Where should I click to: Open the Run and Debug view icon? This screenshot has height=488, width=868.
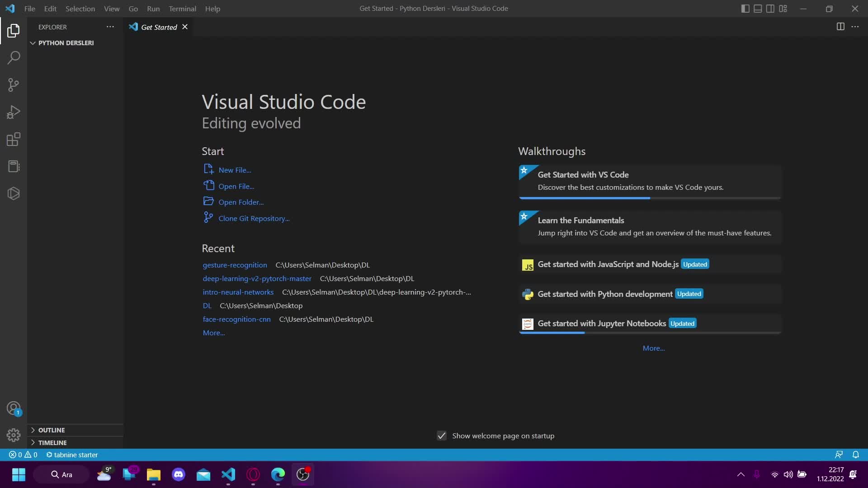[x=14, y=112]
